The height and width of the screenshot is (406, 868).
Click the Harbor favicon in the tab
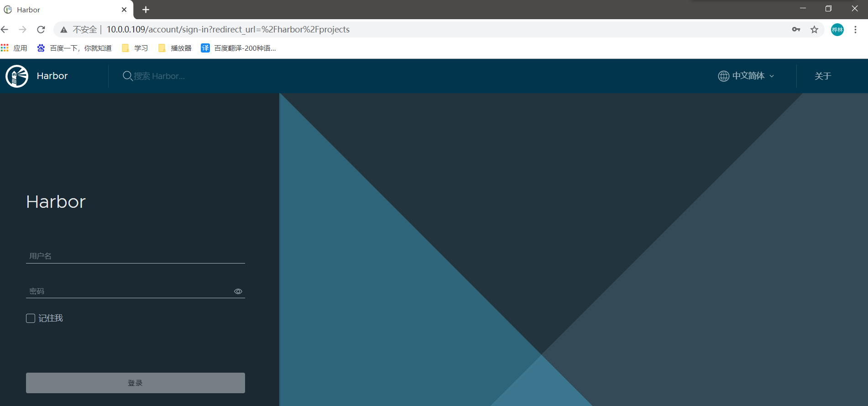(x=8, y=10)
